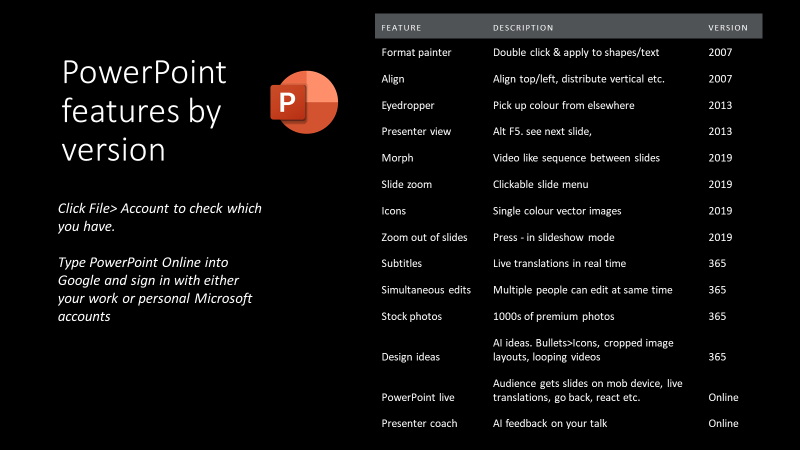Click '1000s of premium photos'
Image resolution: width=800 pixels, height=450 pixels.
554,316
